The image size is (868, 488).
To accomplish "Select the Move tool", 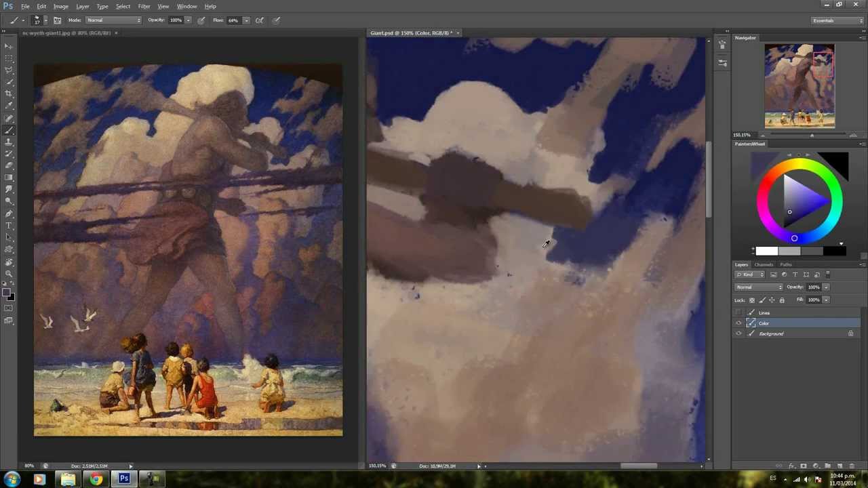I will pos(9,45).
